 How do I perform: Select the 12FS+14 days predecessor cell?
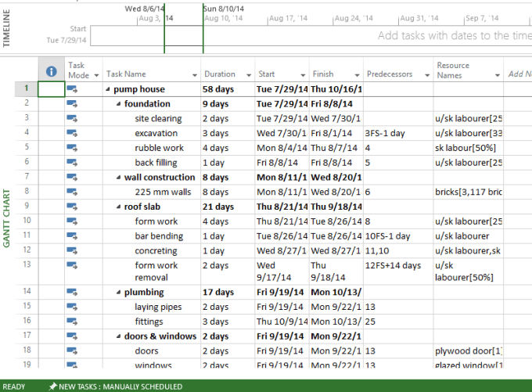pyautogui.click(x=398, y=272)
